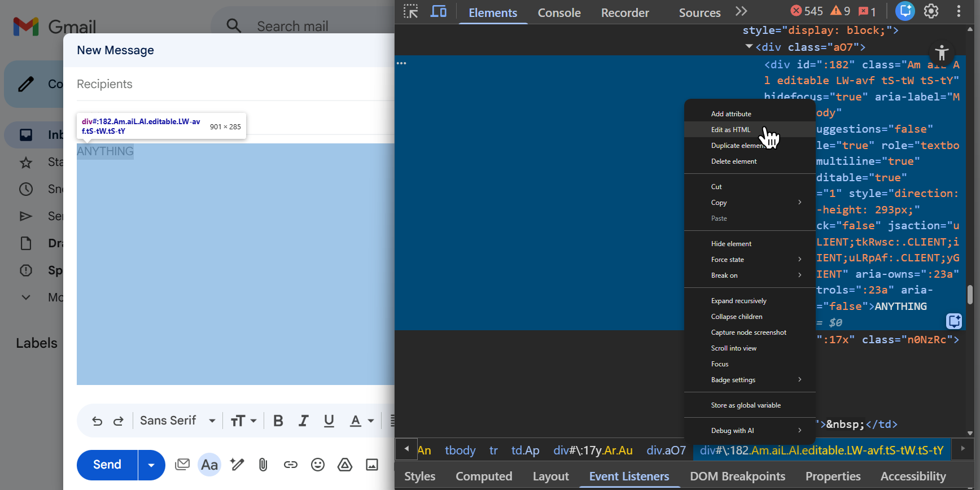The width and height of the screenshot is (980, 490).
Task: Expand Badge settings submenu
Action: (x=750, y=380)
